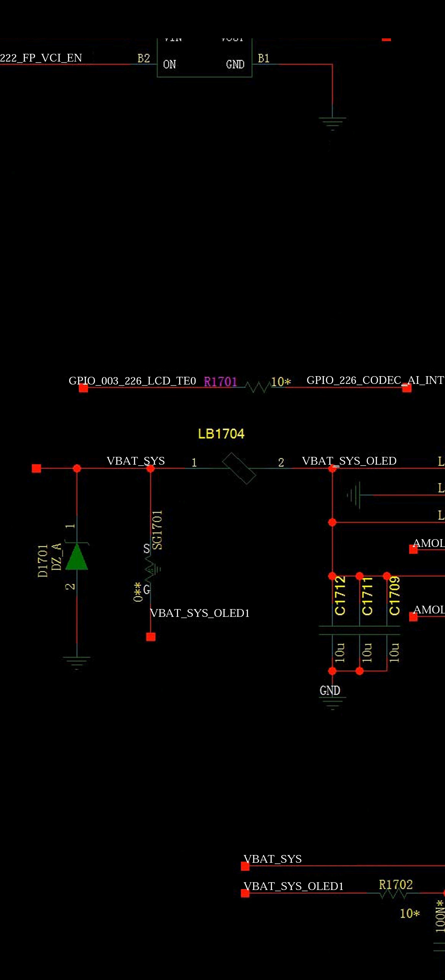This screenshot has height=980, width=445.
Task: Select ground symbol wired to B1 pin
Action: pyautogui.click(x=333, y=124)
